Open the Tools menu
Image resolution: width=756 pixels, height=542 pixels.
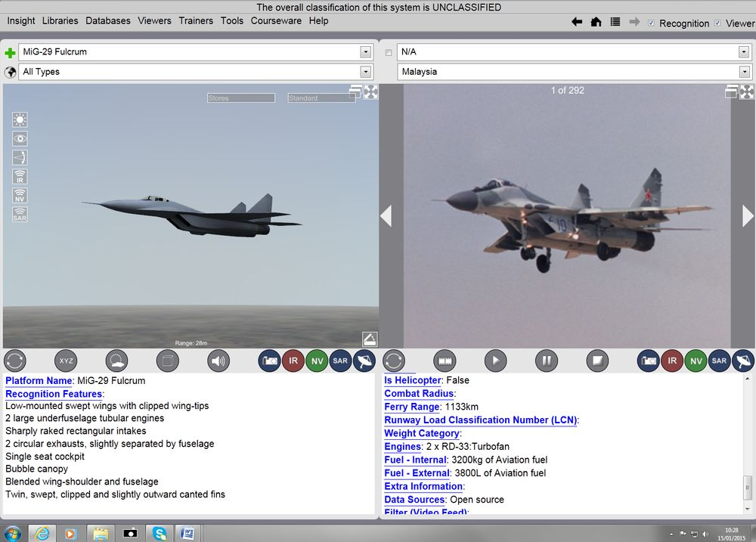232,20
